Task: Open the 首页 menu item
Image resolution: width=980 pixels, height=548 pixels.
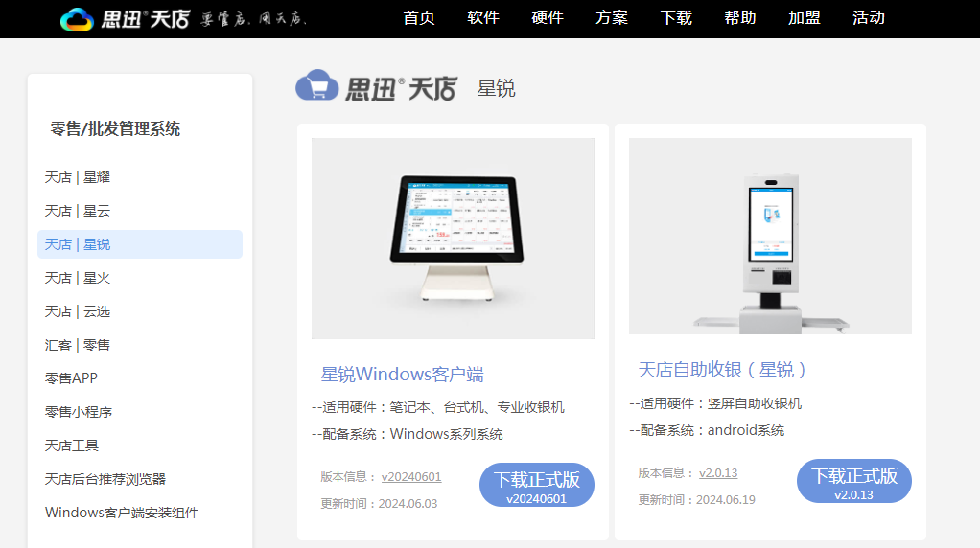Action: click(x=419, y=18)
